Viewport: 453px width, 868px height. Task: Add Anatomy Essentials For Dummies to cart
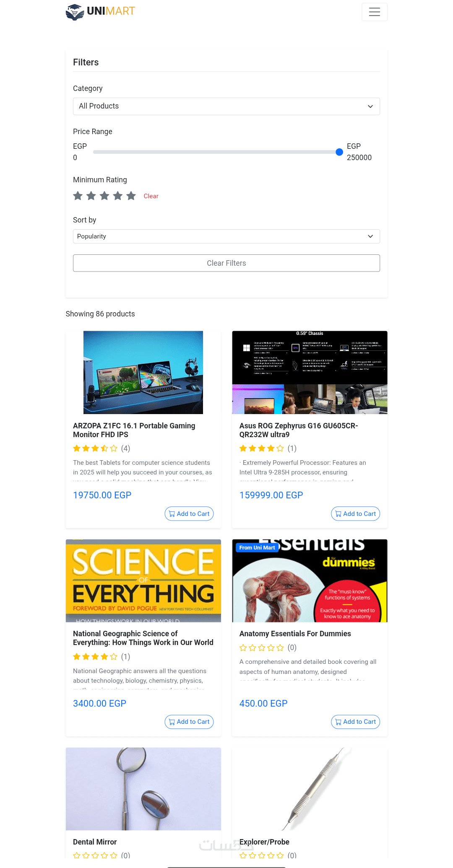click(x=356, y=722)
